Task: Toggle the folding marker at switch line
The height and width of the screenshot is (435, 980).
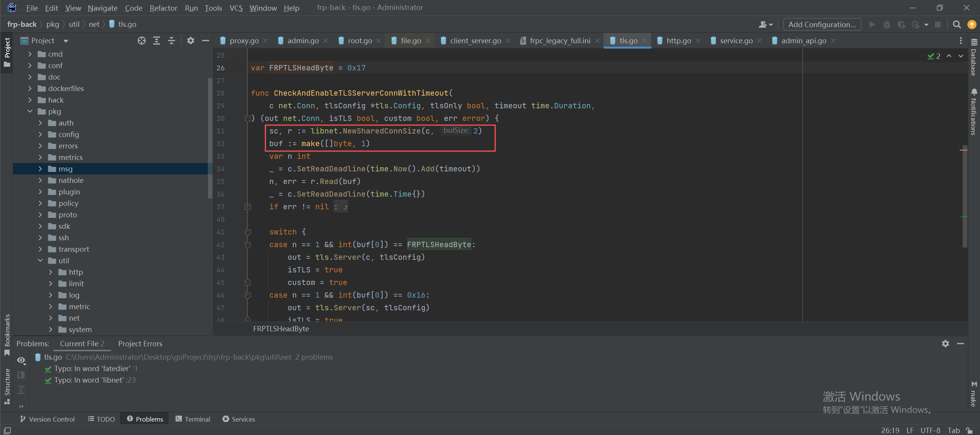Action: click(248, 232)
